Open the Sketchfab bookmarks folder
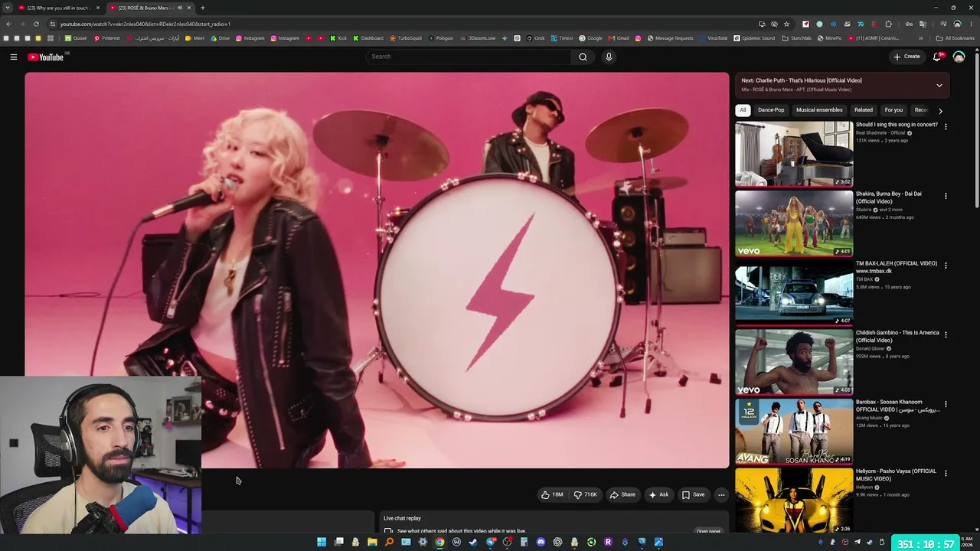This screenshot has width=980, height=551. click(x=796, y=37)
